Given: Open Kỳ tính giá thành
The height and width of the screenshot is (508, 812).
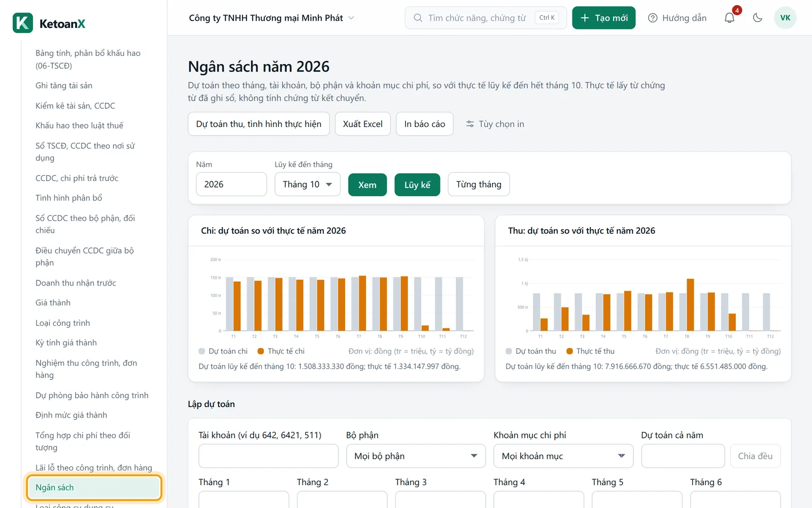Looking at the screenshot, I should point(66,343).
